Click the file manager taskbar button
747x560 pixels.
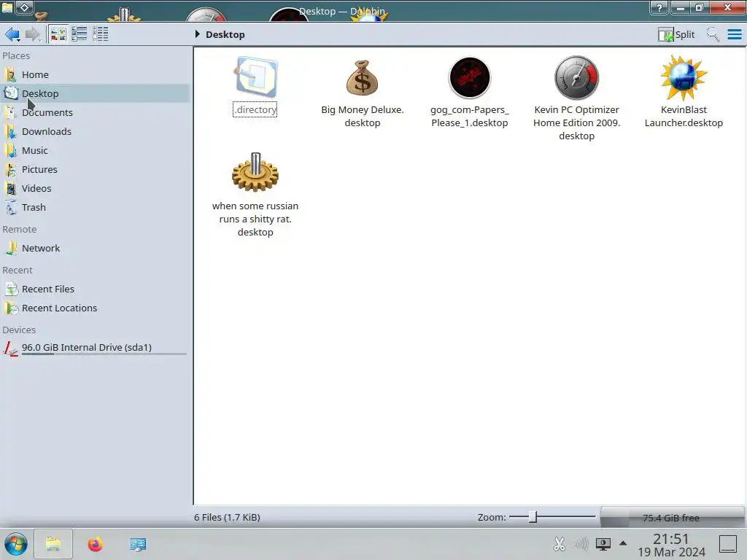point(53,544)
